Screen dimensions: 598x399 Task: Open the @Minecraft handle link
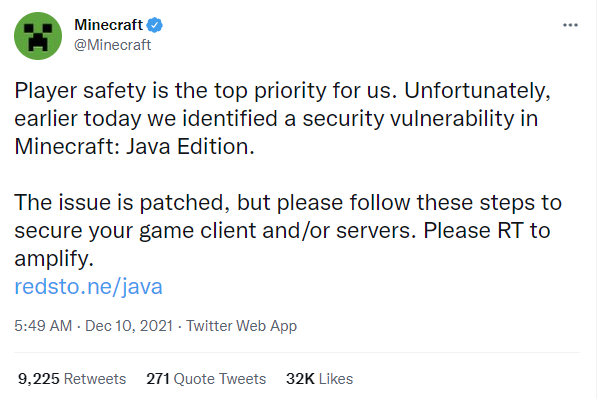pos(113,45)
